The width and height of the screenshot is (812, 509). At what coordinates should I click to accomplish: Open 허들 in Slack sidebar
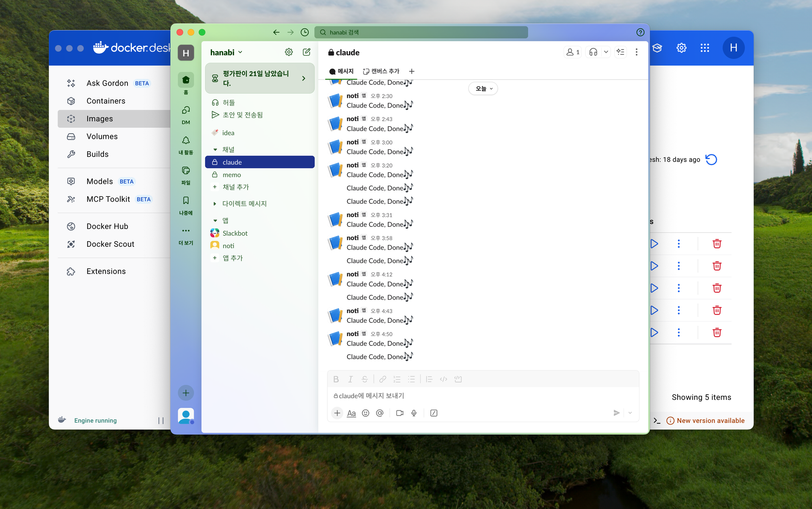(x=260, y=103)
